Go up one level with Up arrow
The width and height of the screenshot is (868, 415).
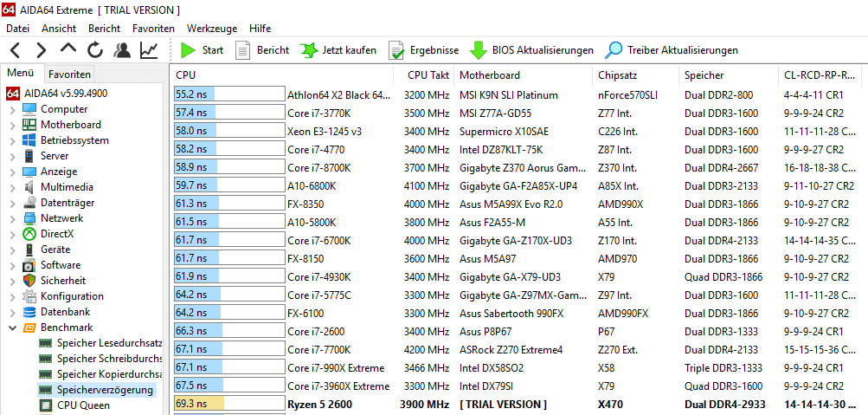68,49
